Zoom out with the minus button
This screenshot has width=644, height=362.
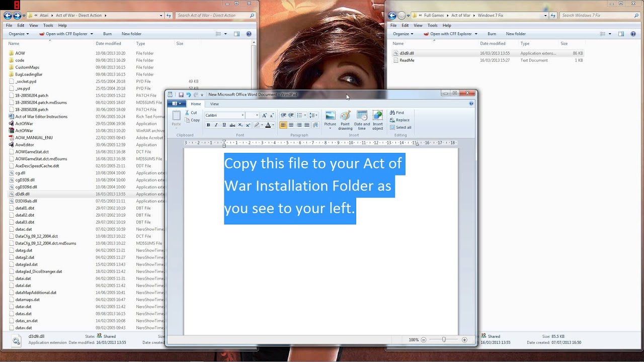(424, 340)
